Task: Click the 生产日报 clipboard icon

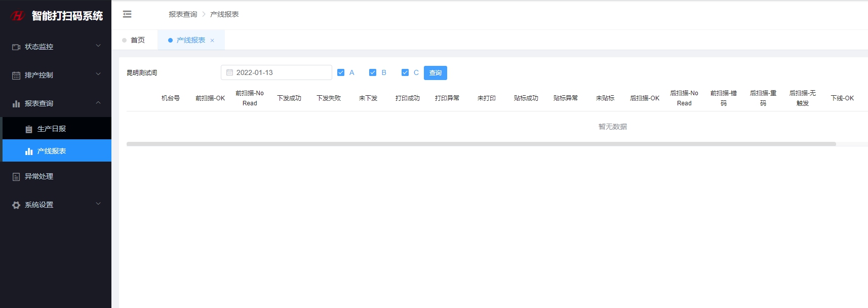Action: 29,129
